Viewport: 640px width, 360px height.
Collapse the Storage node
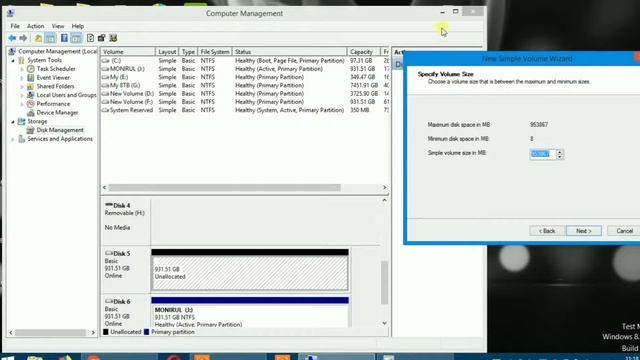(13, 122)
